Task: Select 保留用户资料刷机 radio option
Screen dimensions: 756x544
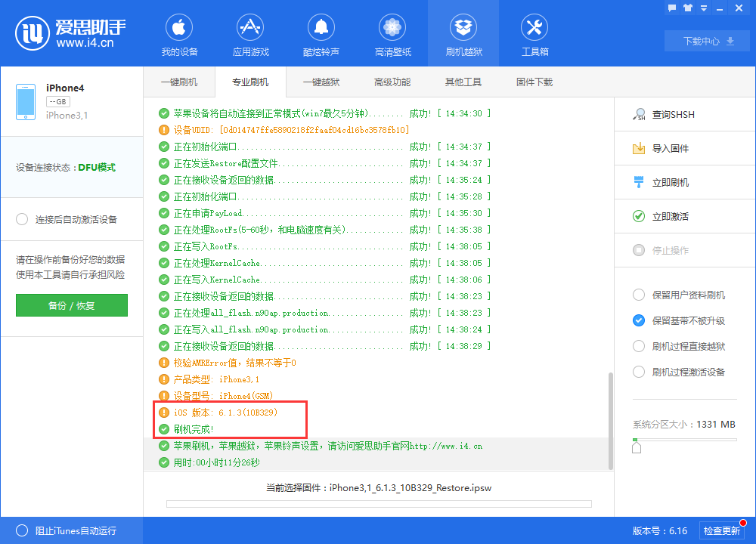Action: click(637, 295)
